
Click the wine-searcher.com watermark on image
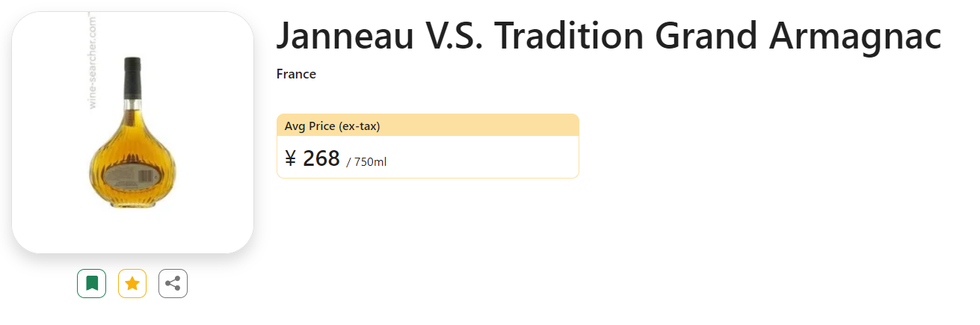(x=93, y=62)
